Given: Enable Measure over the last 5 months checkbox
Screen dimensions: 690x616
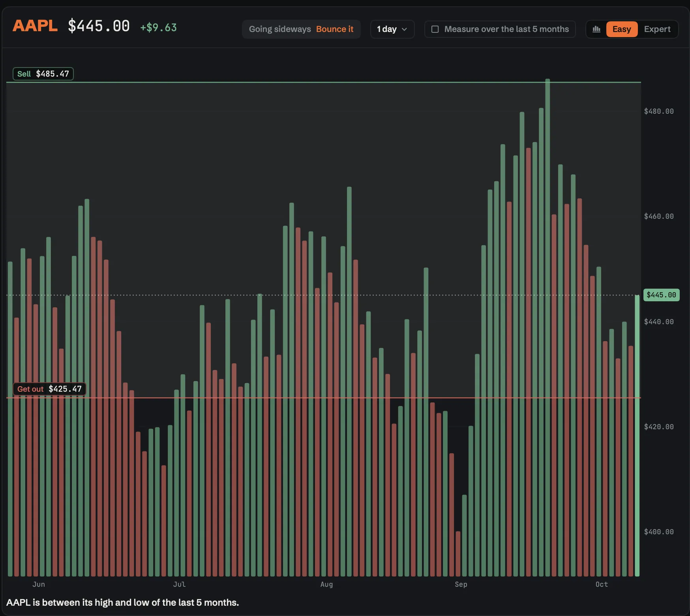Looking at the screenshot, I should [435, 29].
